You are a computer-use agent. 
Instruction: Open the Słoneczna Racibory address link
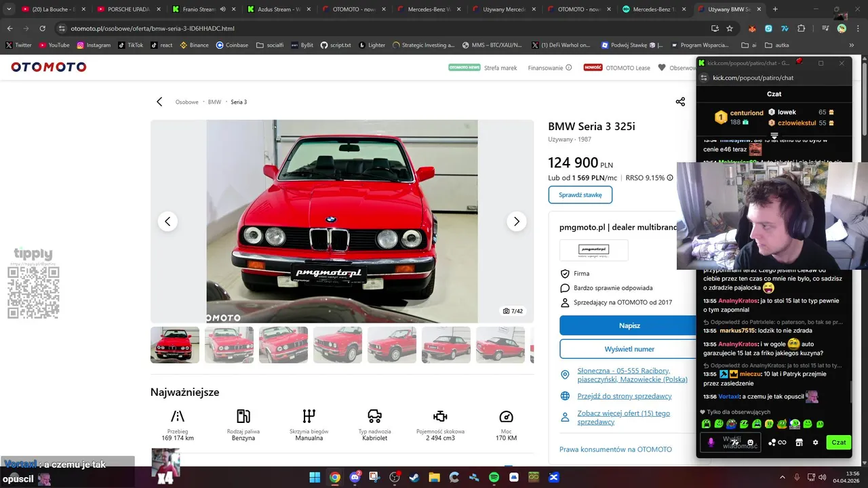click(632, 375)
